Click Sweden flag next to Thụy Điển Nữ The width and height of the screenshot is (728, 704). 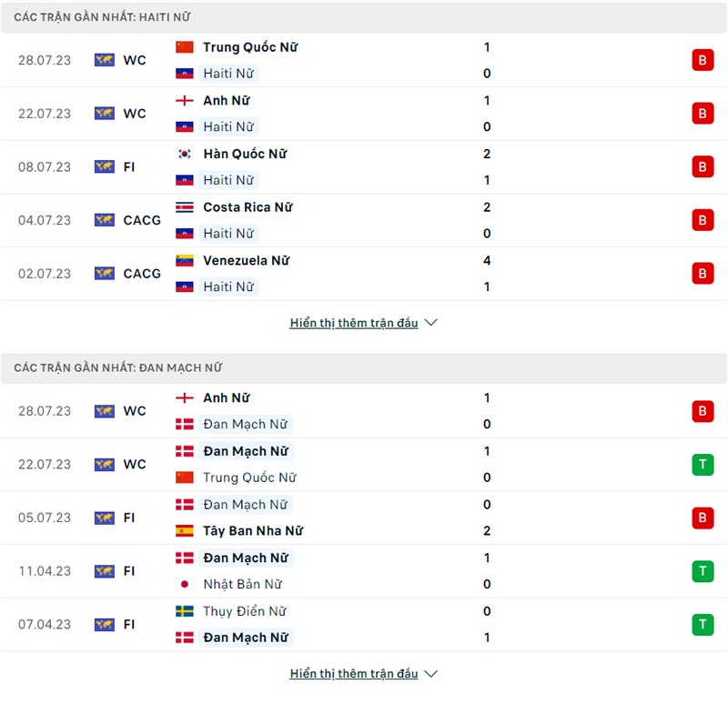coord(185,611)
